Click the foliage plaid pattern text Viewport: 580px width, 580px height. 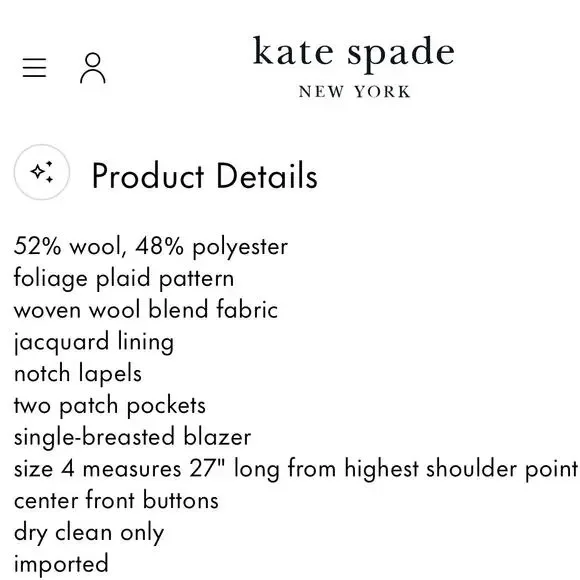click(x=124, y=278)
